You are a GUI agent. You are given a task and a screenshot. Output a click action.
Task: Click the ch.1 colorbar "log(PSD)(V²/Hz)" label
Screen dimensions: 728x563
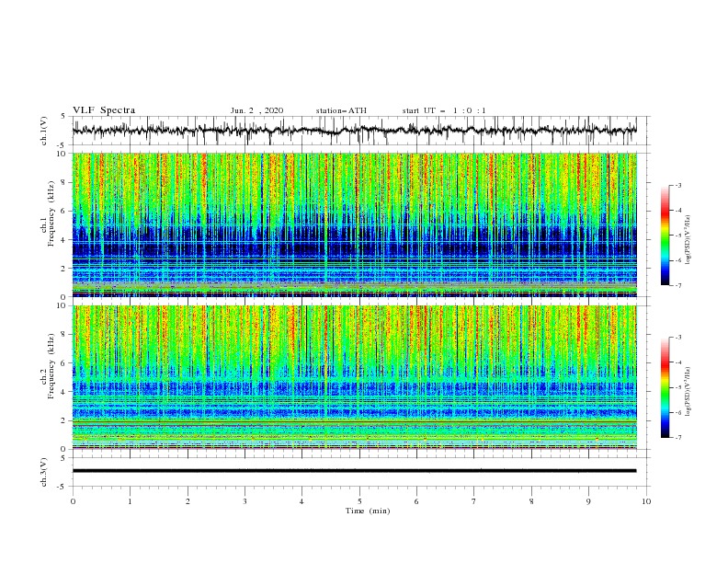click(688, 240)
